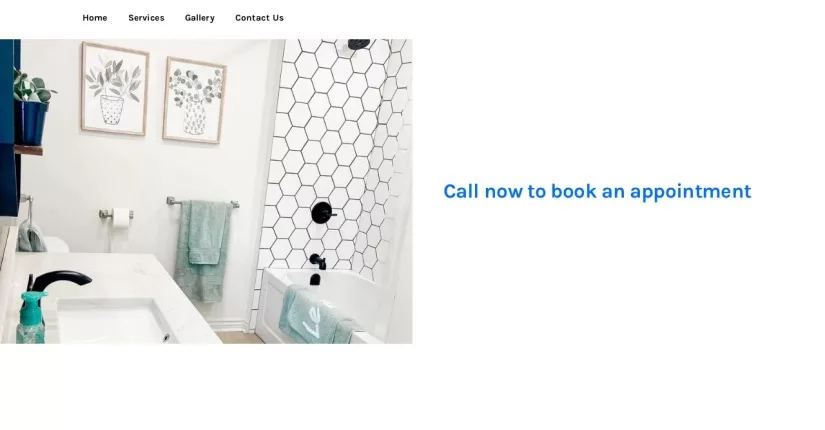Click the blue plant pot on the shelf
The height and width of the screenshot is (430, 825).
[x=32, y=122]
